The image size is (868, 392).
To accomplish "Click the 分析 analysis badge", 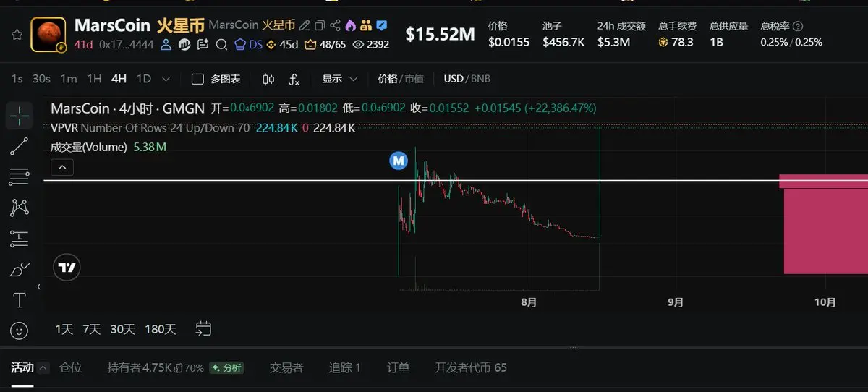I will click(x=226, y=367).
